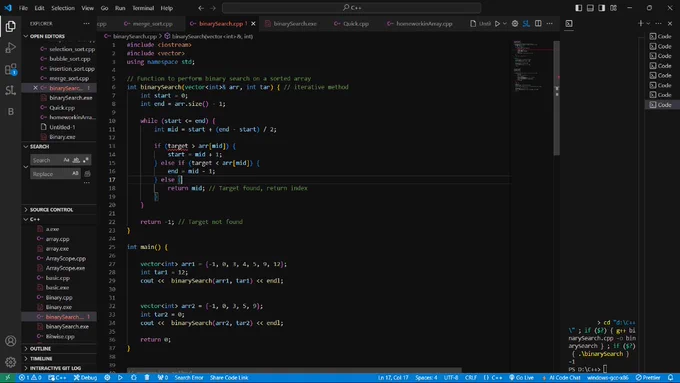Open new terminal with plus icon
Viewport: 680px width, 383px height.
[x=640, y=23]
